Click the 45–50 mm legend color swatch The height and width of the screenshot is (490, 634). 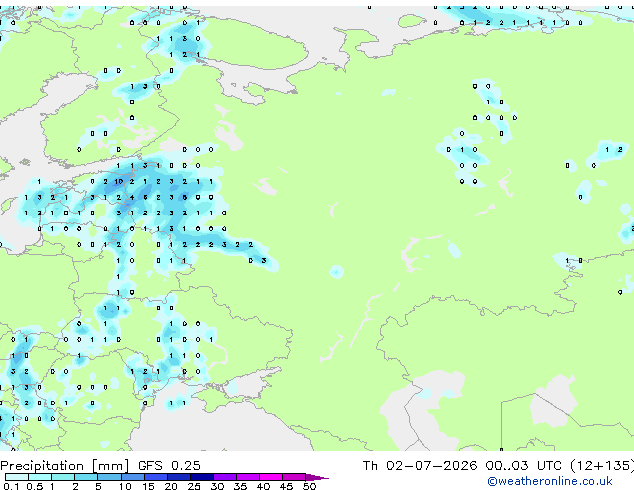point(294,477)
